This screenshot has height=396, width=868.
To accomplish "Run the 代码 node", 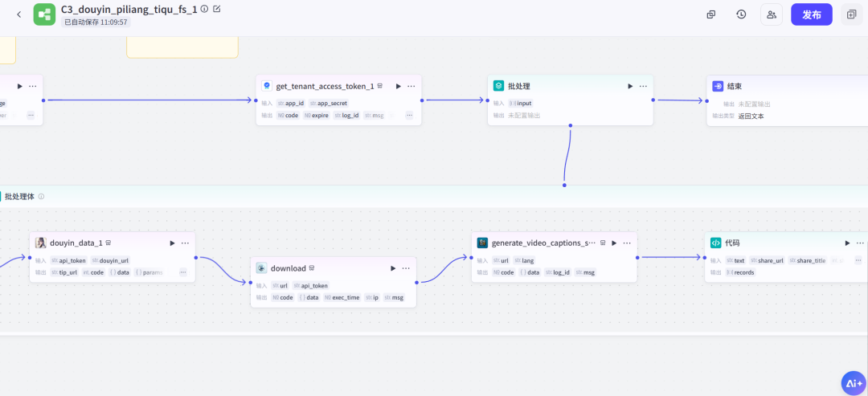I will 847,243.
